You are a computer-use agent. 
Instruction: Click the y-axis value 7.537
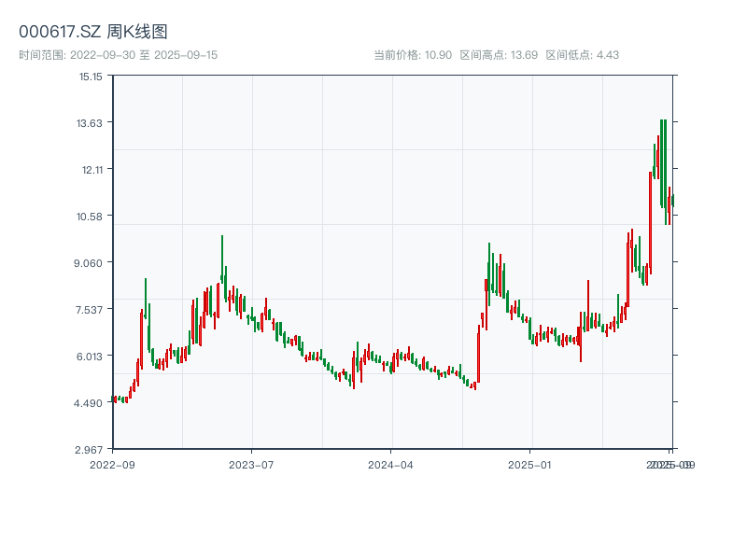[89, 310]
